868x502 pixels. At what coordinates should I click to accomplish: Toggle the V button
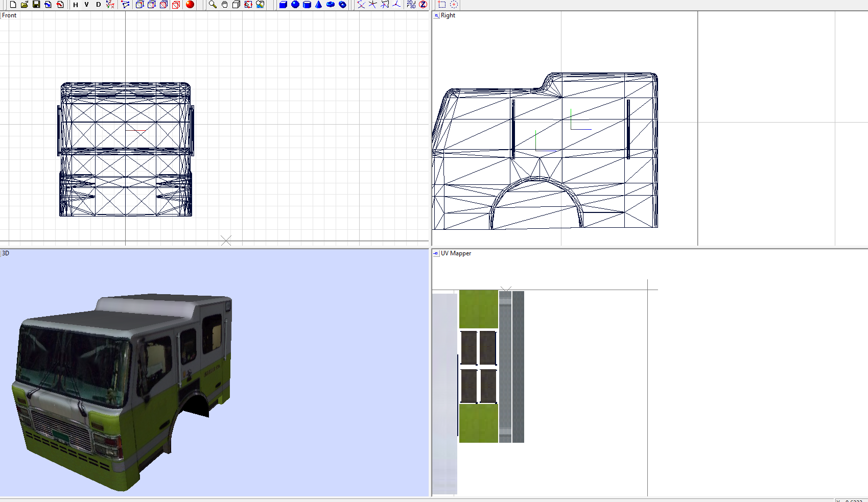pos(86,5)
